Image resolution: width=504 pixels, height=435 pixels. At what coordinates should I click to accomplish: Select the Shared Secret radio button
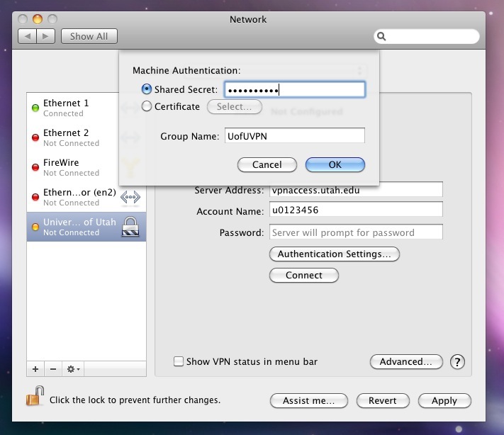147,89
